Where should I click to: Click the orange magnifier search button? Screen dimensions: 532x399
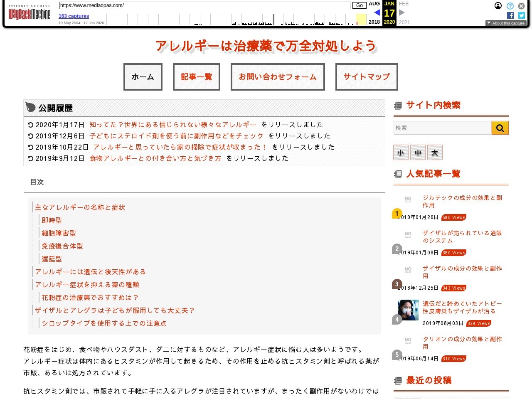(x=500, y=128)
